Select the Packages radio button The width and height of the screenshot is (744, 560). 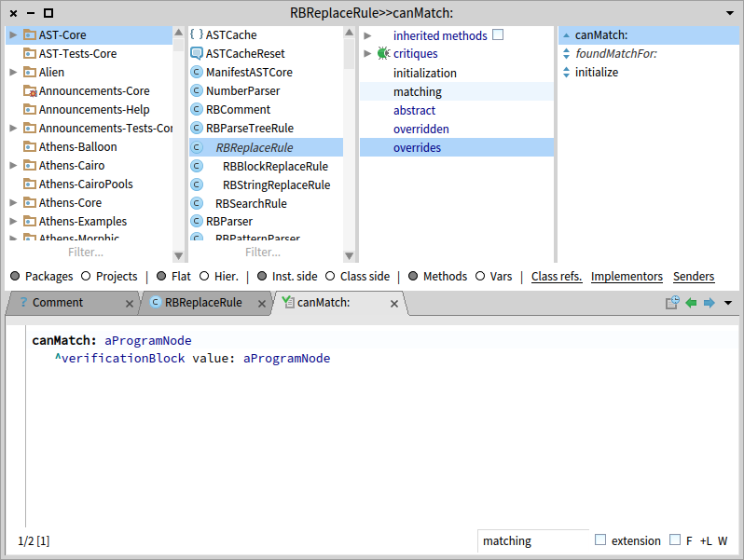pos(15,276)
